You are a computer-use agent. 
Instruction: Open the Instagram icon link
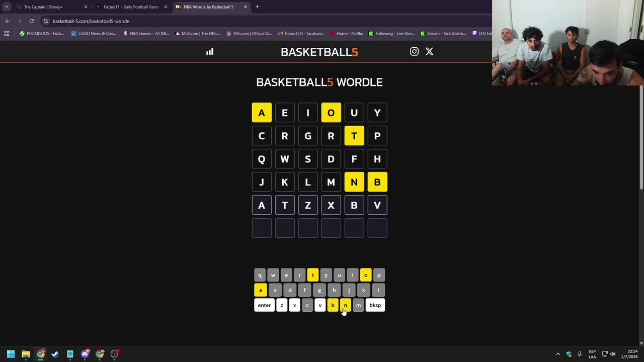click(414, 51)
